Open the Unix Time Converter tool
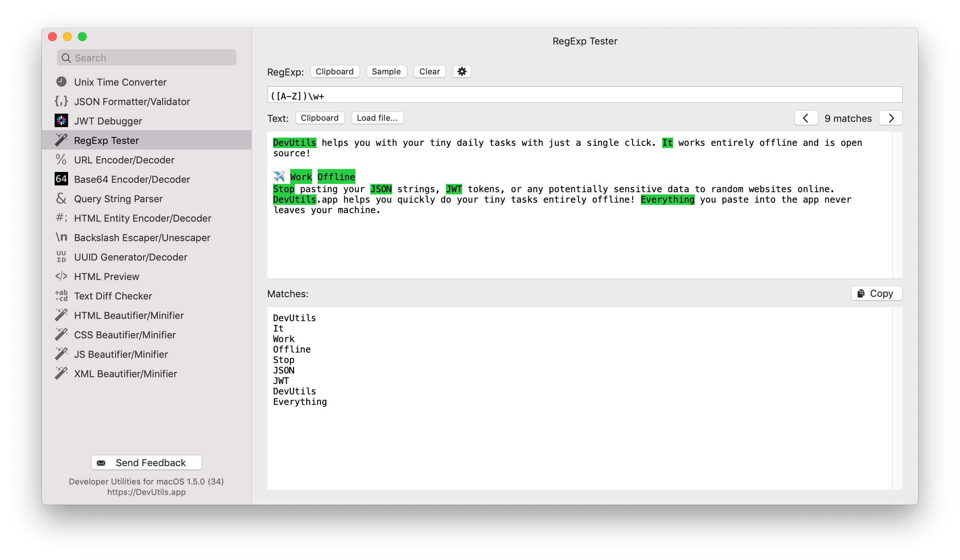Viewport: 960px width, 560px height. pyautogui.click(x=120, y=82)
